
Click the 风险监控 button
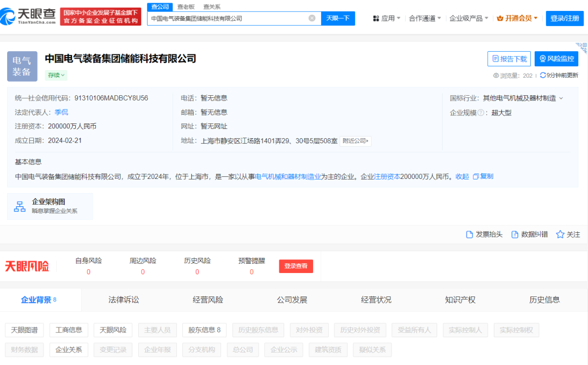[x=556, y=59]
